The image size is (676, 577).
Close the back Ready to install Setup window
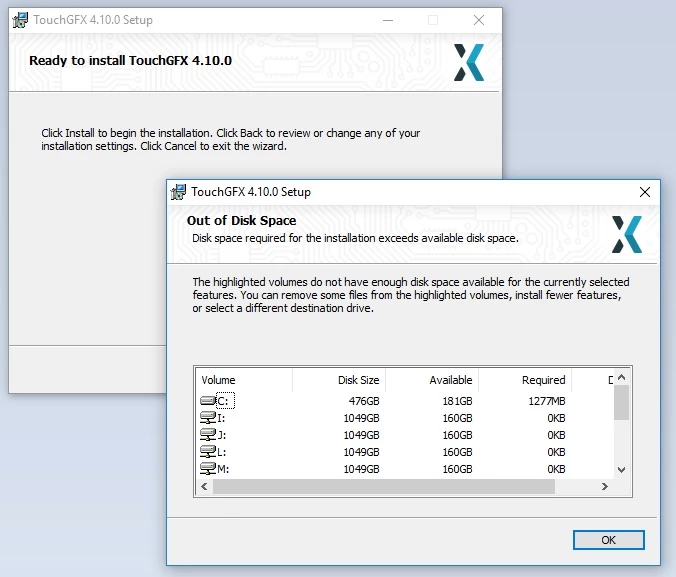click(479, 20)
